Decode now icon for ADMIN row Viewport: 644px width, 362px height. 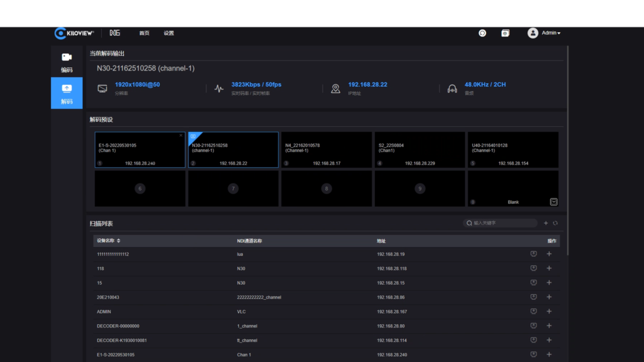point(533,312)
